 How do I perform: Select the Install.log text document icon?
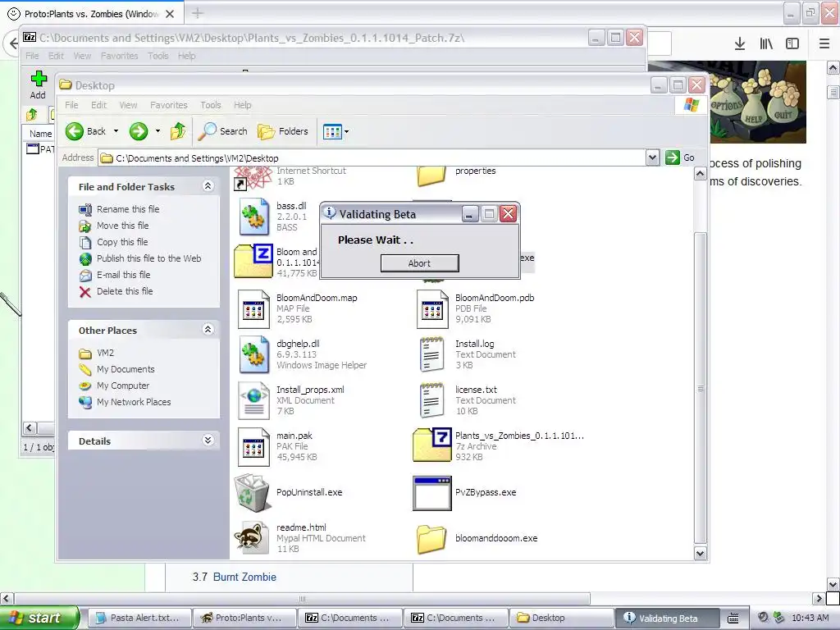click(432, 354)
